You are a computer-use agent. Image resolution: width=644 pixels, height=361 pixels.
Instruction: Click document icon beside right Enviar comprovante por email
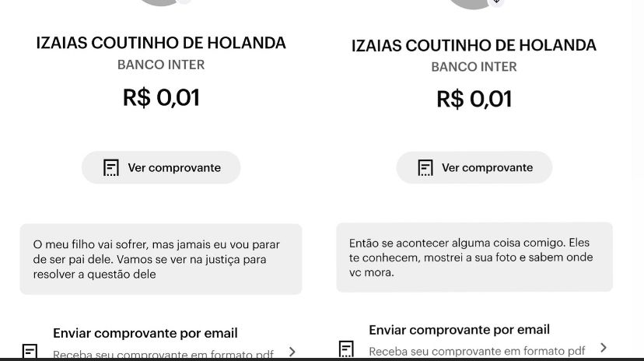tap(347, 349)
